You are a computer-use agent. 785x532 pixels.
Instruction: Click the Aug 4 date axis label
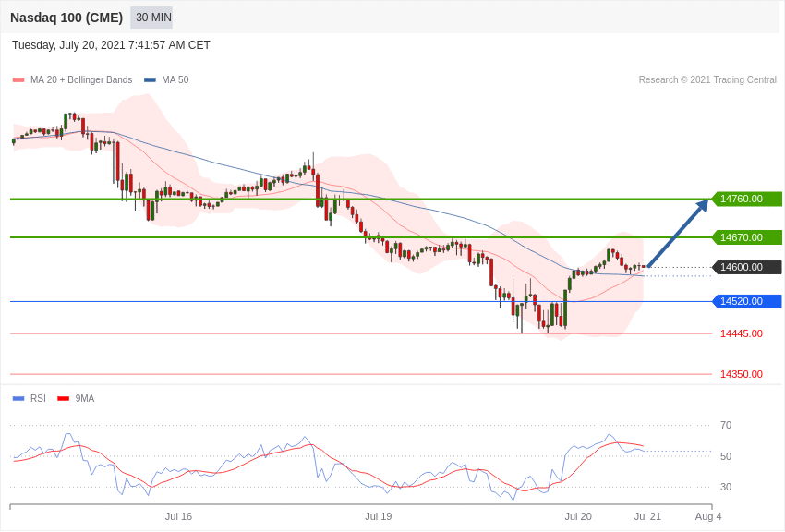tap(708, 516)
